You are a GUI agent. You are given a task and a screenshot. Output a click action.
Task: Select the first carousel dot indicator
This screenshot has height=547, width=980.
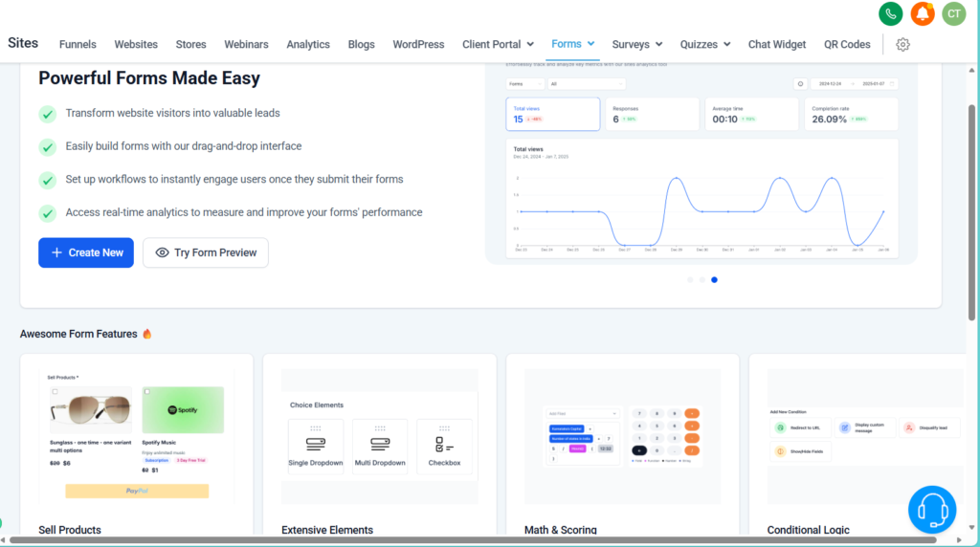point(689,280)
